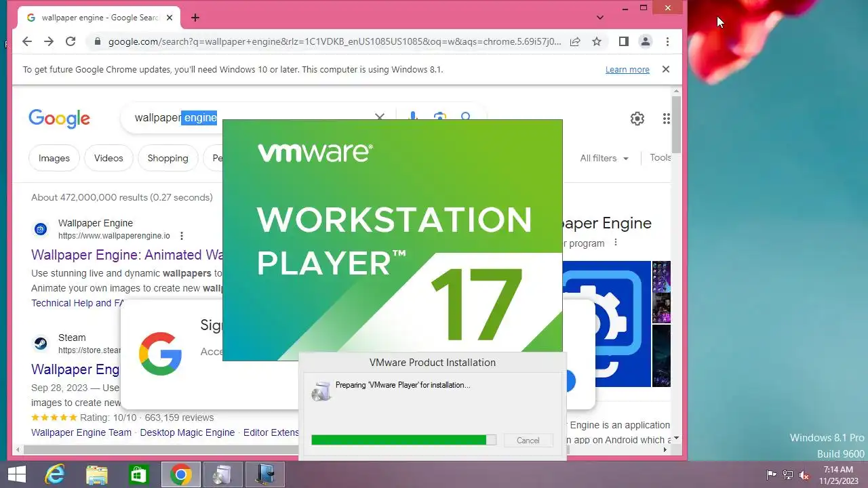Open the last taskbar installer item

point(264,475)
